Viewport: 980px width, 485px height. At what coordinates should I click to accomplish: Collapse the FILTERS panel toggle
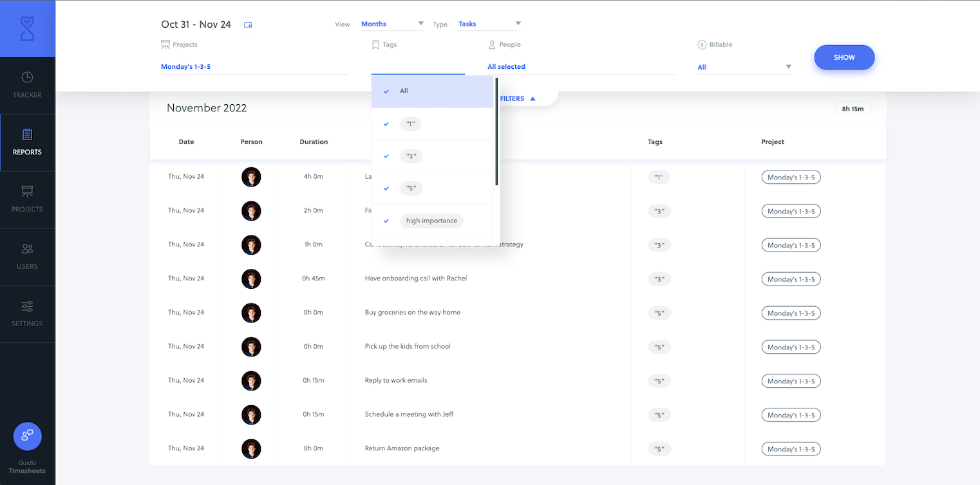[517, 98]
